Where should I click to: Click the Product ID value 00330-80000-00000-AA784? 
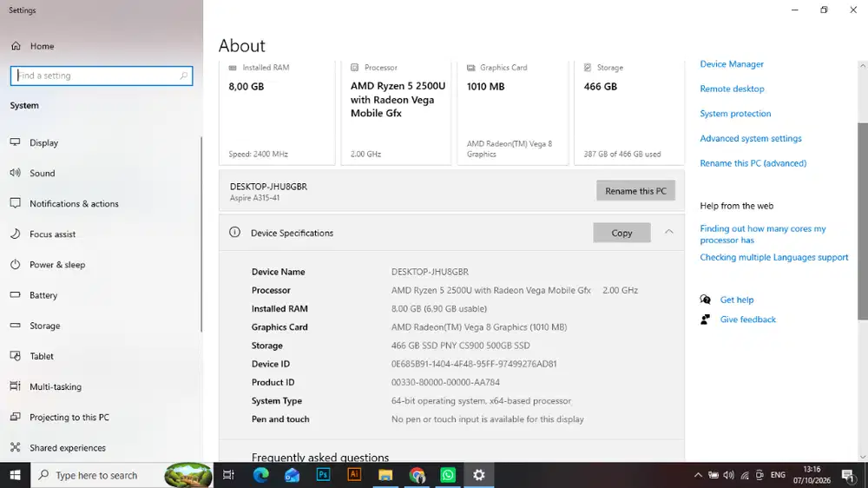pos(445,382)
